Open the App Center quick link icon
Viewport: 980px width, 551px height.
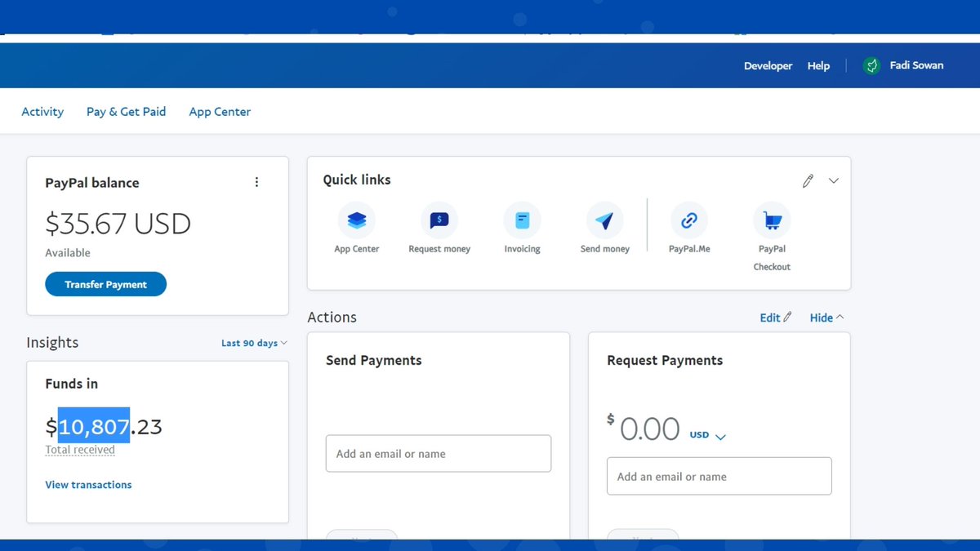[x=357, y=220]
